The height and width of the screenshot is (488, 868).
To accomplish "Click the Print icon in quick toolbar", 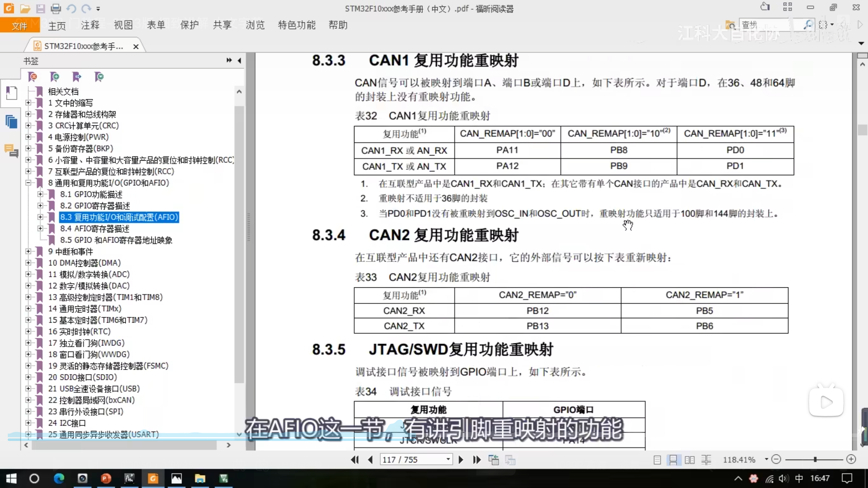I will (56, 8).
